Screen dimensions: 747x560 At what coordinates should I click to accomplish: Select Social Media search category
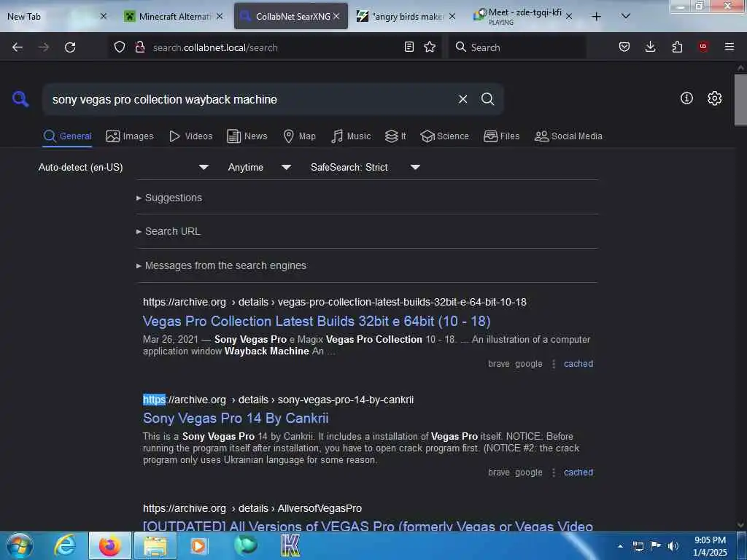(x=568, y=136)
